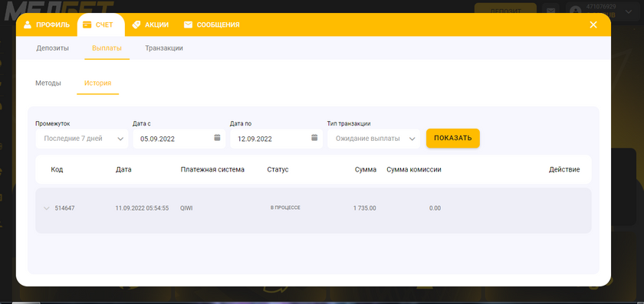This screenshot has height=304, width=644.
Task: Click the tag icon beside АКЦИИ
Action: tap(136, 25)
